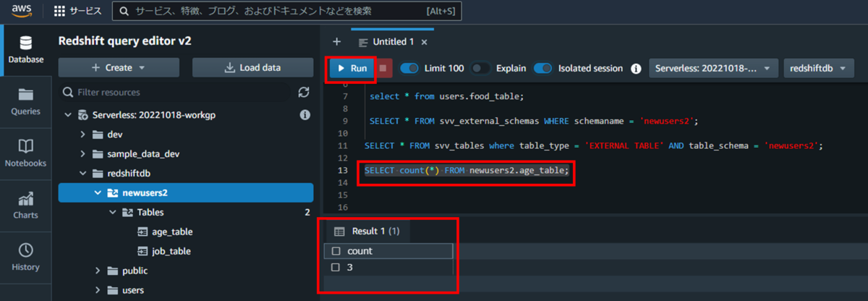Open the Serverless cluster dropdown
The width and height of the screenshot is (868, 301).
click(x=713, y=68)
